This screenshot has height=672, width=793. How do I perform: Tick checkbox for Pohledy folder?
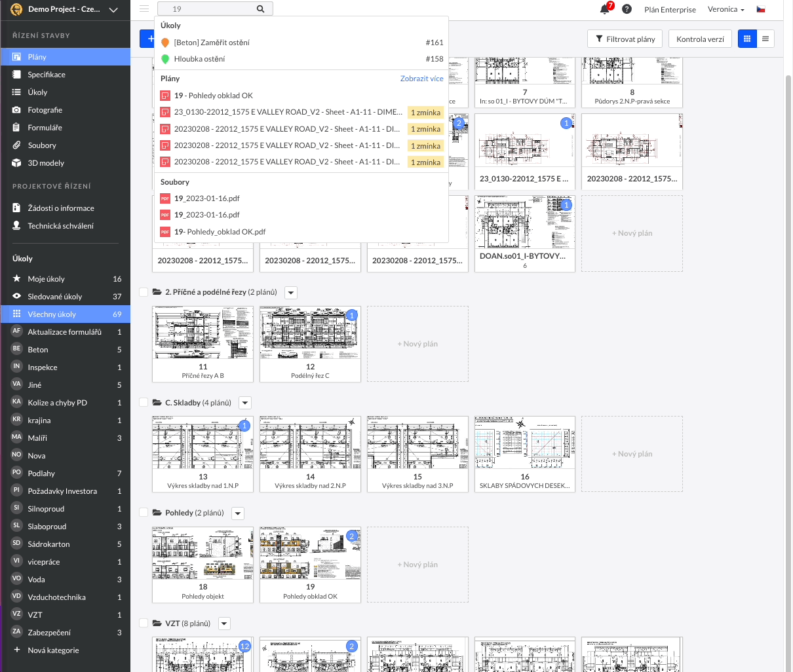pyautogui.click(x=144, y=513)
